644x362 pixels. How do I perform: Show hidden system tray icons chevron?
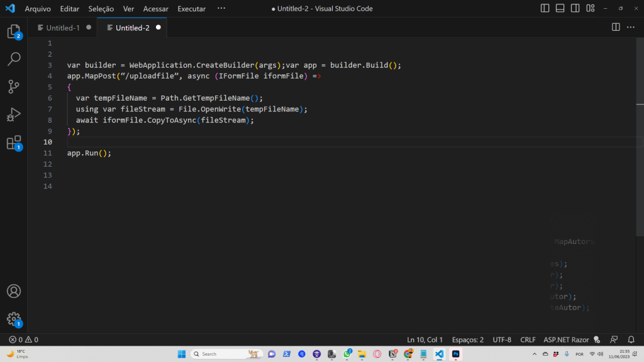pos(535,354)
